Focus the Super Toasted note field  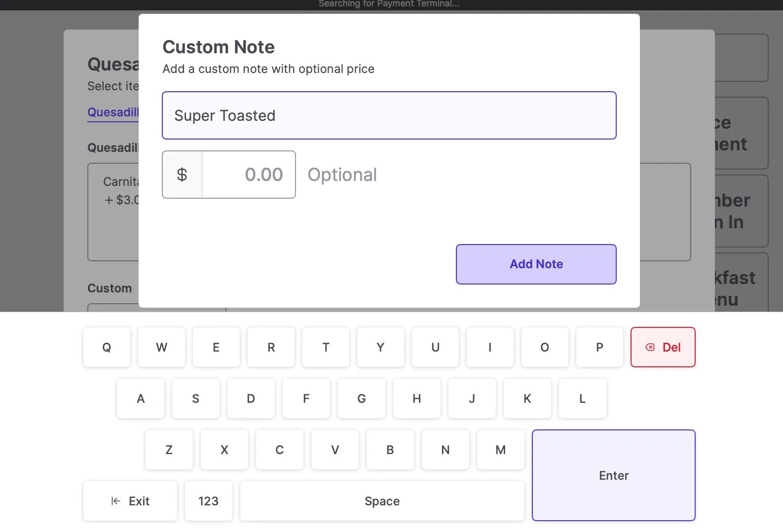pos(389,115)
